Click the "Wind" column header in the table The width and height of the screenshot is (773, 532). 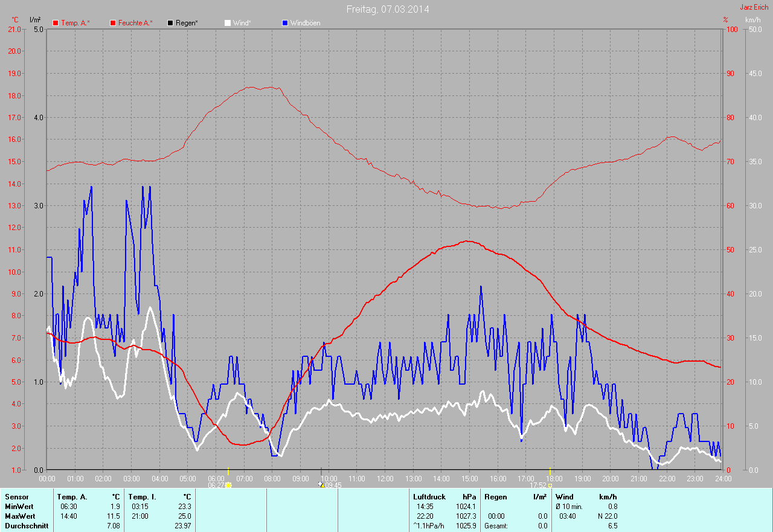pyautogui.click(x=565, y=497)
